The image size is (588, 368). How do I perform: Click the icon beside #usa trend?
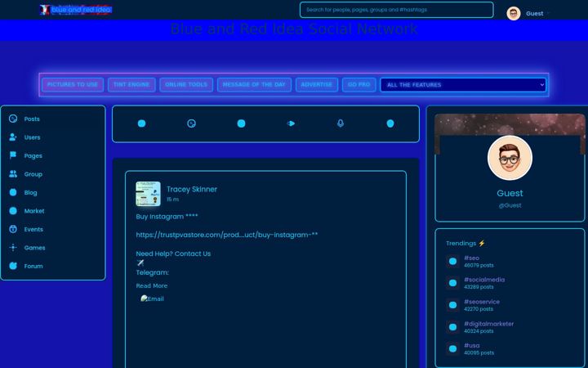(453, 349)
